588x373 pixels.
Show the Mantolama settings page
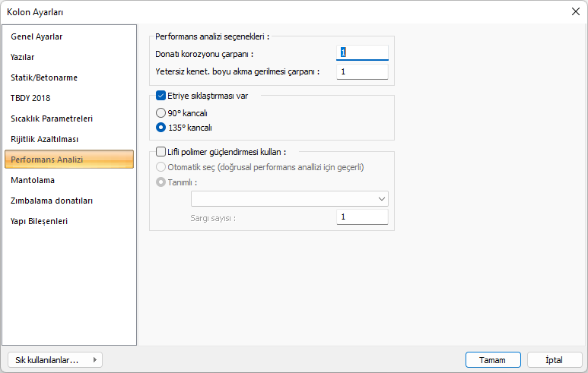click(x=33, y=180)
